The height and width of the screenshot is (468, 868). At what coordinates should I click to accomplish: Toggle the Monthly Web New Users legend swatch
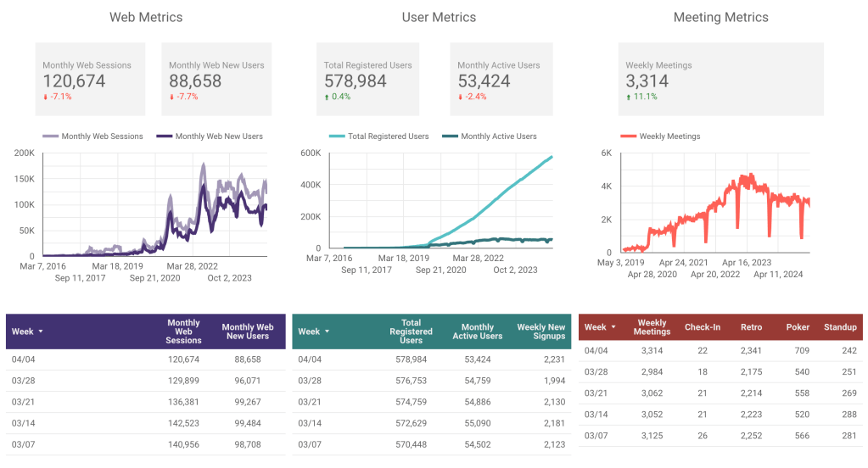[x=165, y=136]
